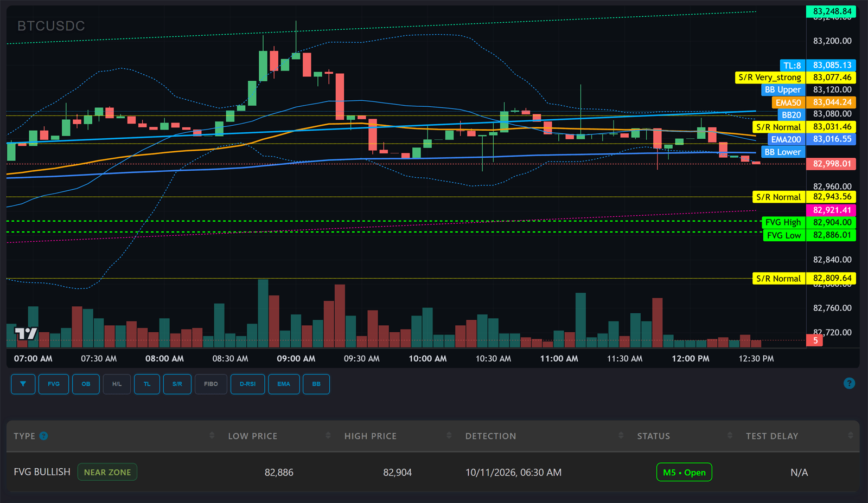Toggle the TL trendline indicator
Image resolution: width=868 pixels, height=503 pixels.
147,384
